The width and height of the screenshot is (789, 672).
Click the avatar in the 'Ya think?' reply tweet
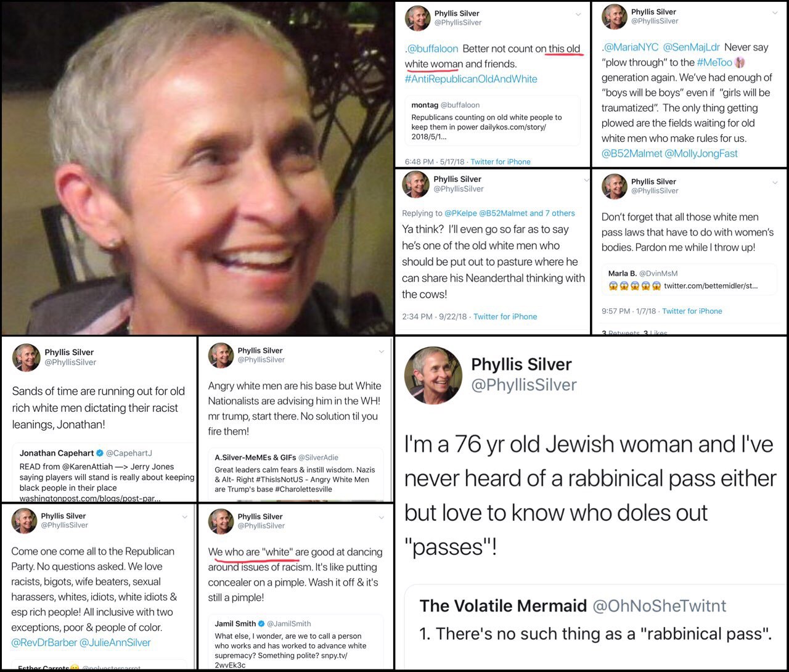[x=415, y=184]
